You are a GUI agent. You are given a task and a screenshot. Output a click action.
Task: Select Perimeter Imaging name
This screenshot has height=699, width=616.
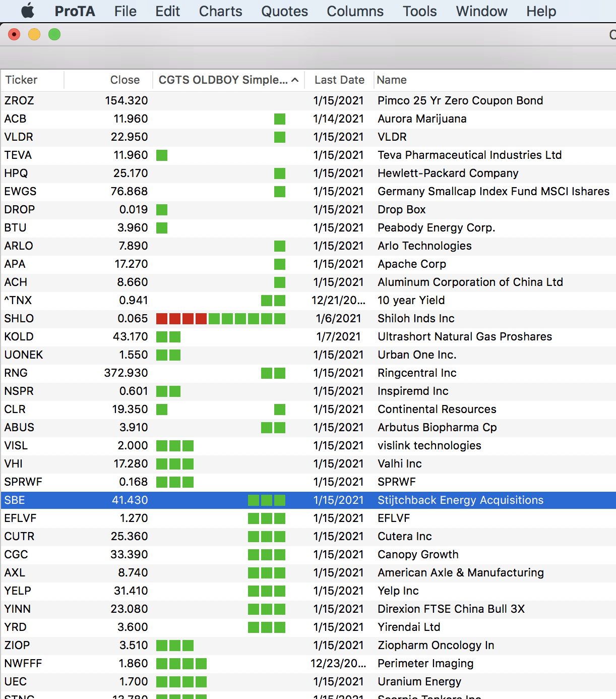point(425,663)
